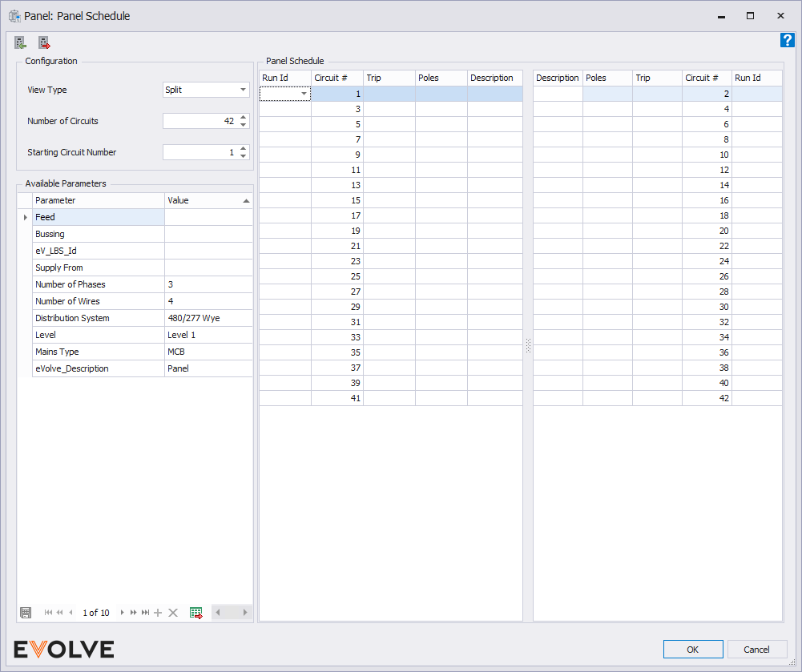Sort by the Value column header arrow
Screen dimensions: 802x672
(x=246, y=201)
